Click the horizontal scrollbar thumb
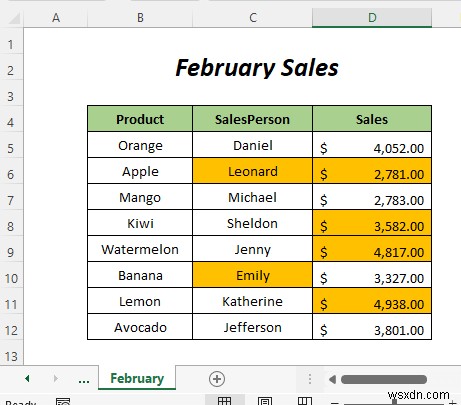The width and height of the screenshot is (461, 405). pos(384,379)
